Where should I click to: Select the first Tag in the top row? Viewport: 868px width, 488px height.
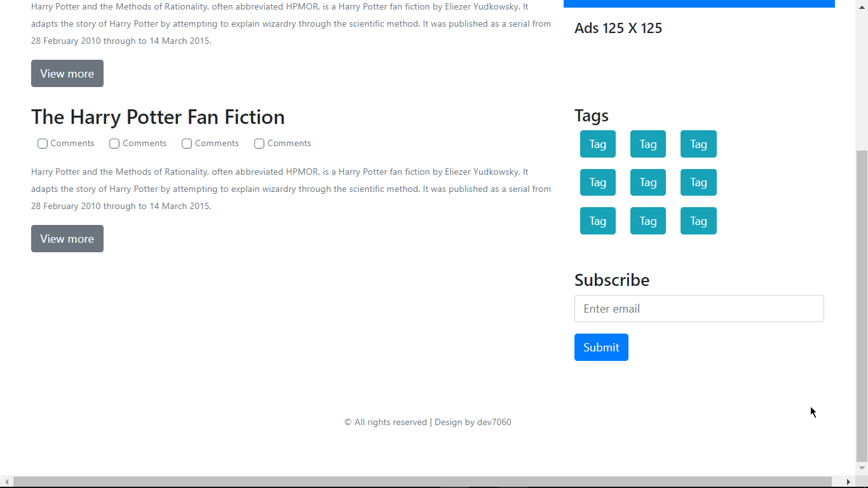[598, 144]
